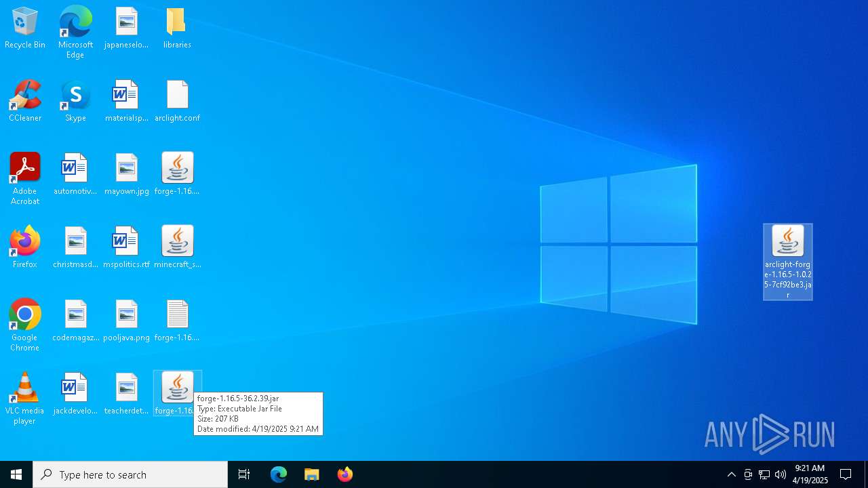Select the automotiv... Word document icon

75,175
